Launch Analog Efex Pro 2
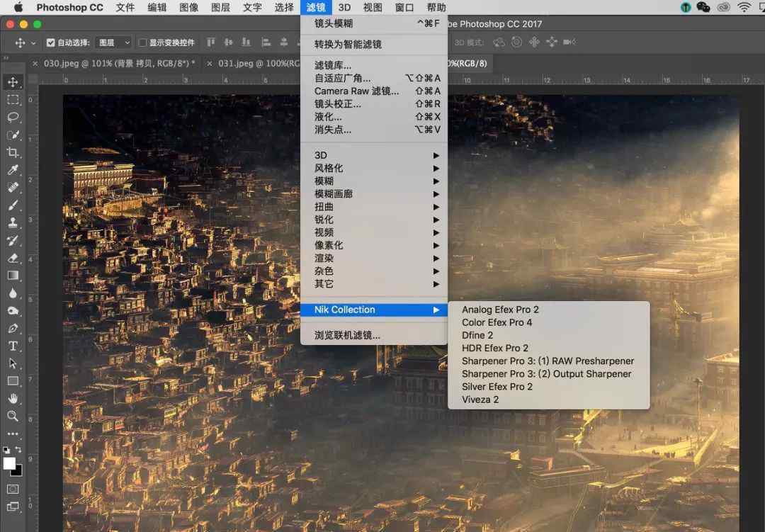The width and height of the screenshot is (765, 532). coord(549,310)
